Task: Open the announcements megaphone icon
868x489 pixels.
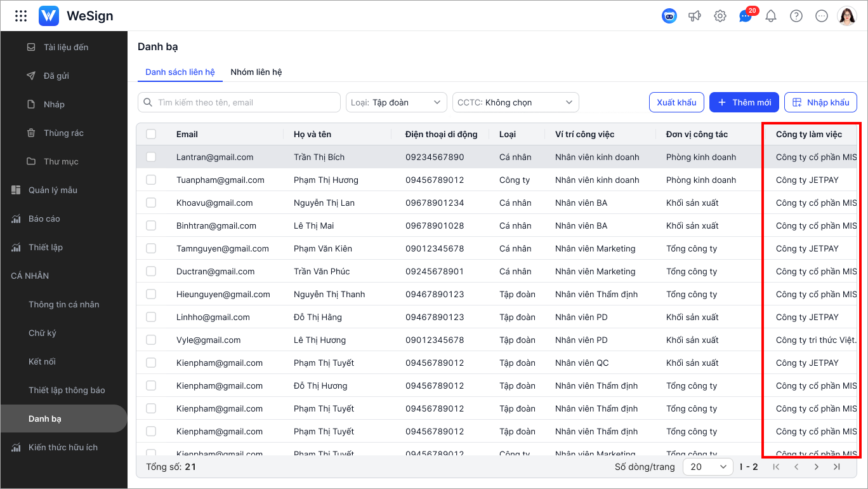Action: 695,16
